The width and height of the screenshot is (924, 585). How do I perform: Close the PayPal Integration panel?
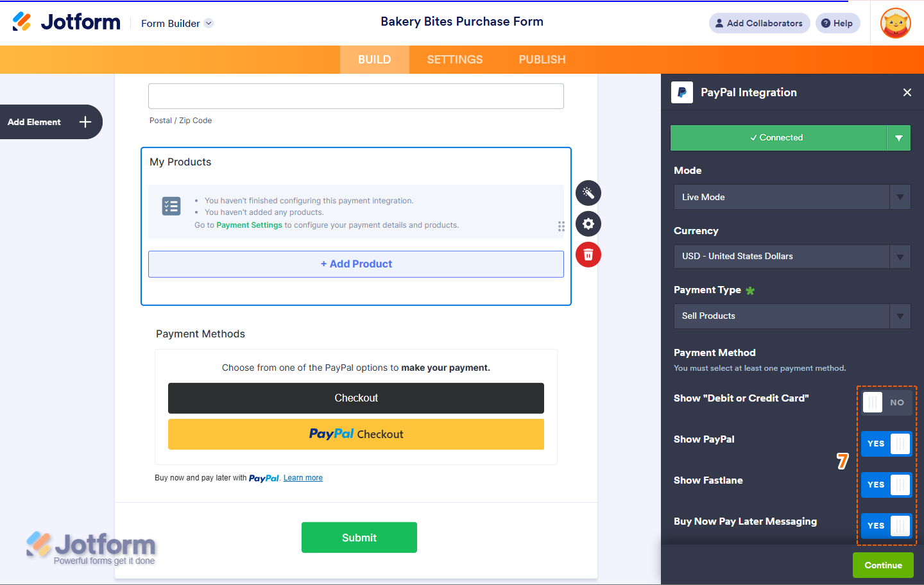(907, 92)
